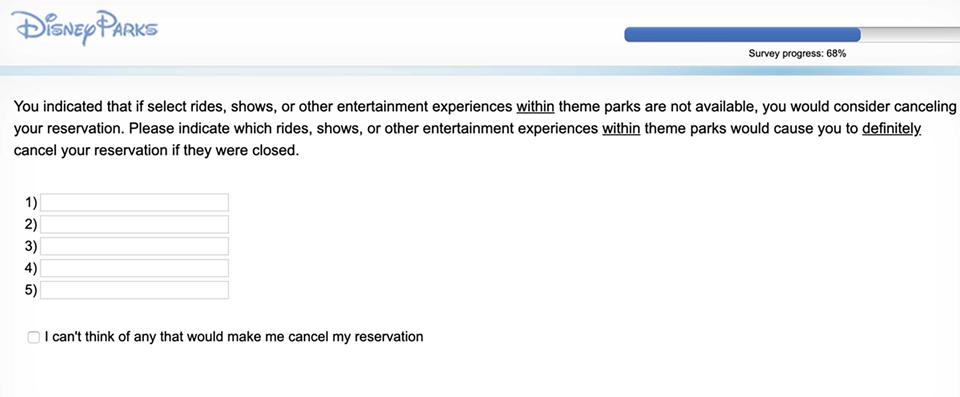Click into answer field number 3
The width and height of the screenshot is (960, 397).
click(135, 246)
